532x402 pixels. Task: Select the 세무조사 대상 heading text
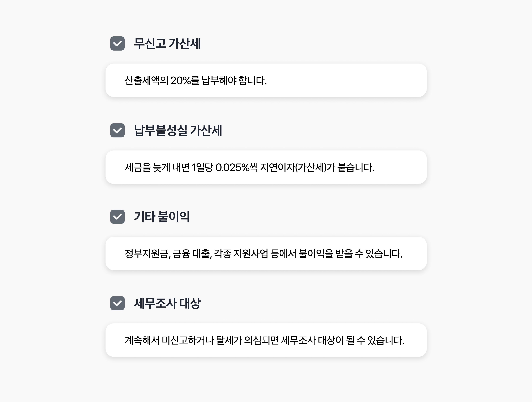point(167,303)
